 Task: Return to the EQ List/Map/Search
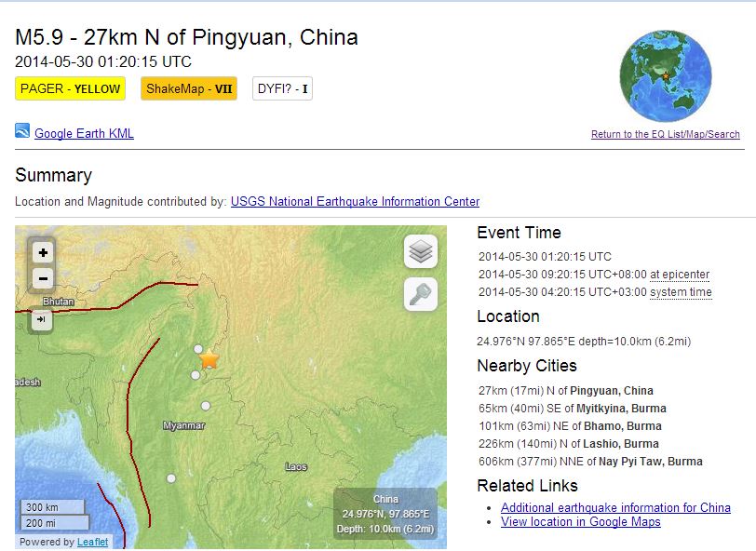pos(665,134)
